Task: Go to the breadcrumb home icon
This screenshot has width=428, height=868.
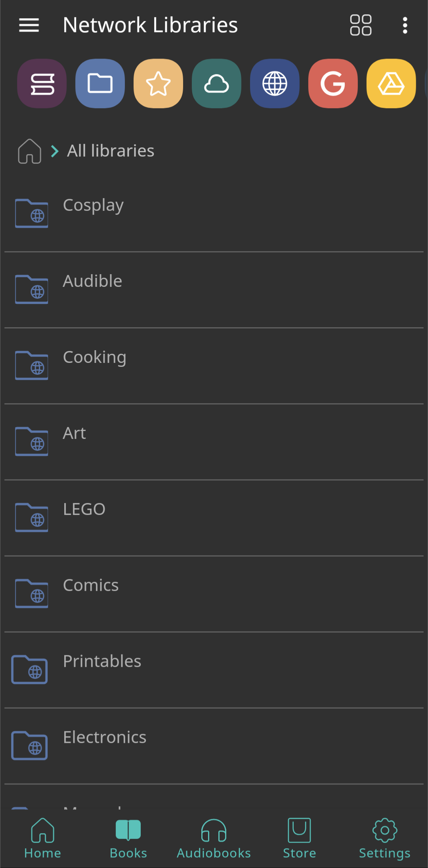Action: [x=30, y=151]
